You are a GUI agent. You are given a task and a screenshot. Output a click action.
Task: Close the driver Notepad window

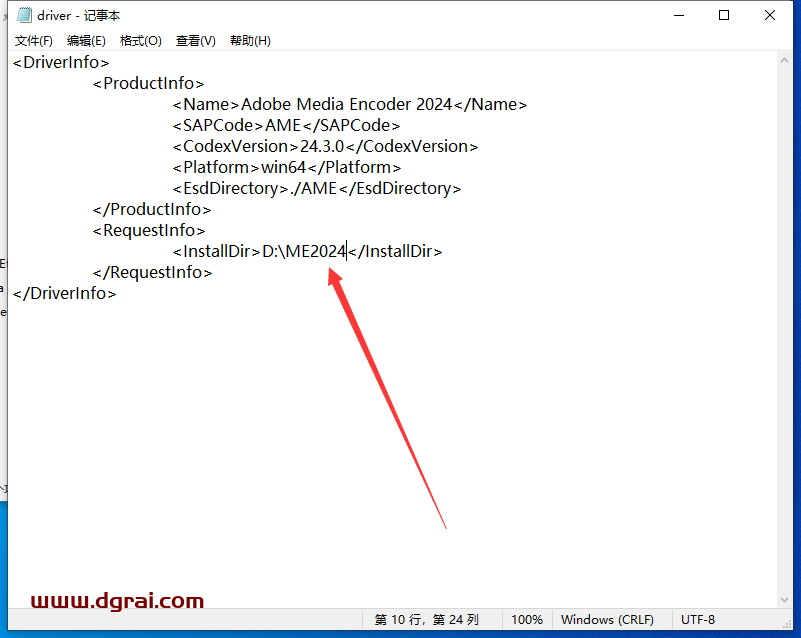coord(770,15)
